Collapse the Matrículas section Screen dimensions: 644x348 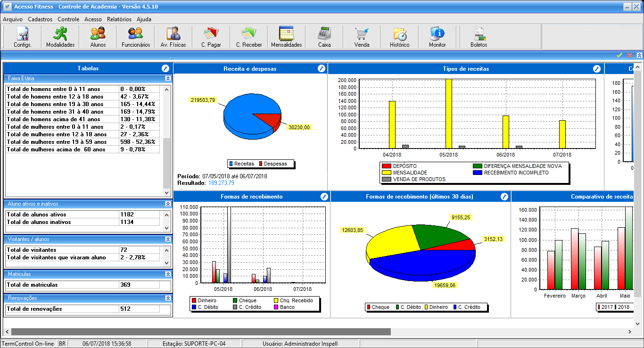(168, 274)
